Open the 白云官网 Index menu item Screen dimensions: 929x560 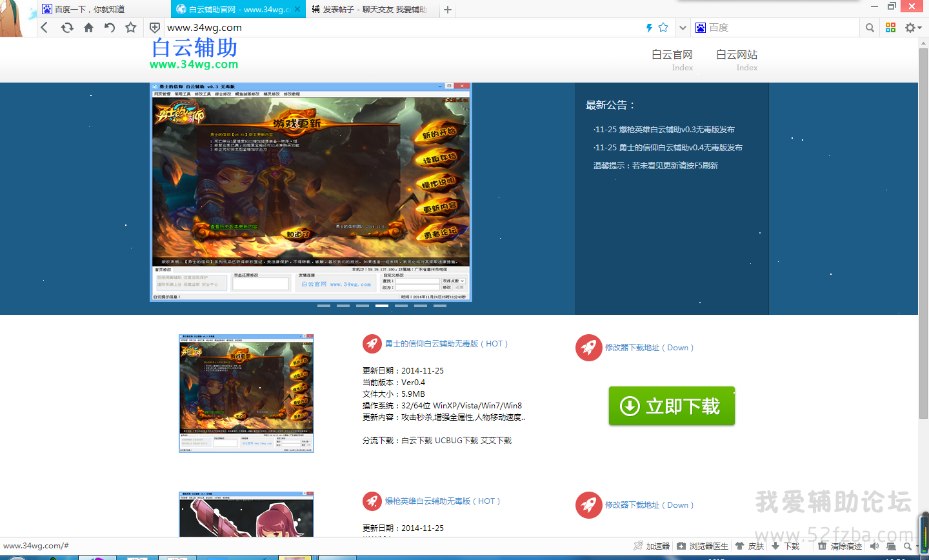pyautogui.click(x=672, y=60)
